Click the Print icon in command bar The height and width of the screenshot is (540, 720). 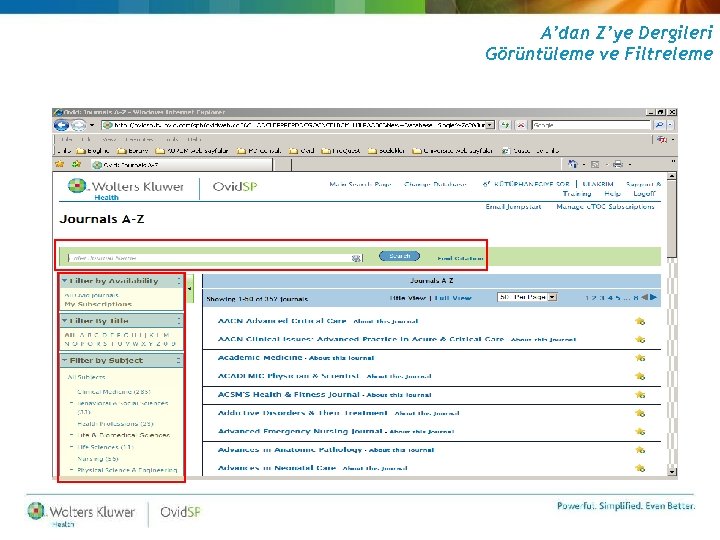point(618,164)
